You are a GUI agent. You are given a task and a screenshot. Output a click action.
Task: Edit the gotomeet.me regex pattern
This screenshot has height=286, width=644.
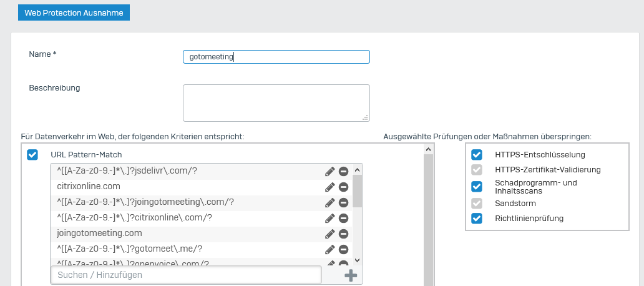tap(330, 249)
